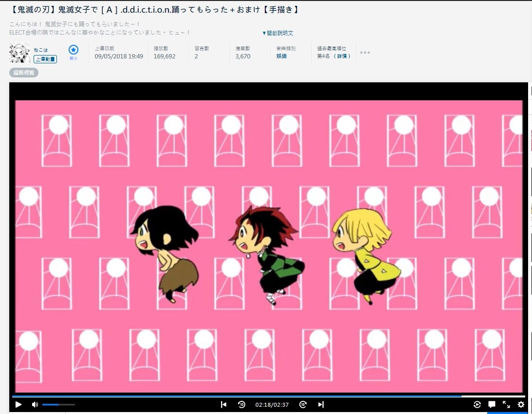The image size is (532, 414).
Task: Select the upload date 09/05/2018 19:49
Action: pyautogui.click(x=119, y=56)
